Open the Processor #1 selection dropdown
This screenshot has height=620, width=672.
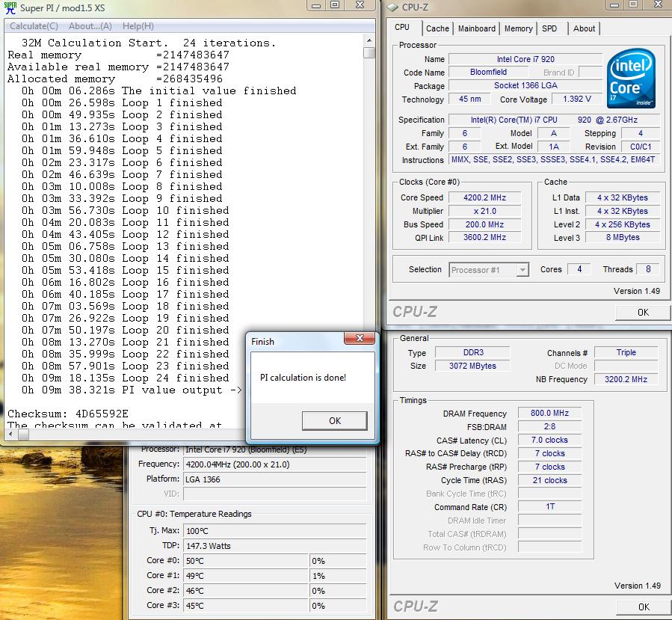point(489,270)
